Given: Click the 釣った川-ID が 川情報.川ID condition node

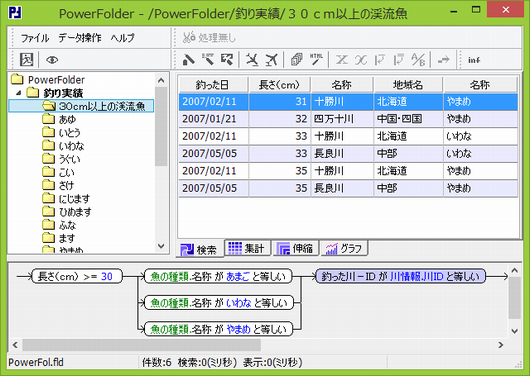Looking at the screenshot, I should coord(400,276).
